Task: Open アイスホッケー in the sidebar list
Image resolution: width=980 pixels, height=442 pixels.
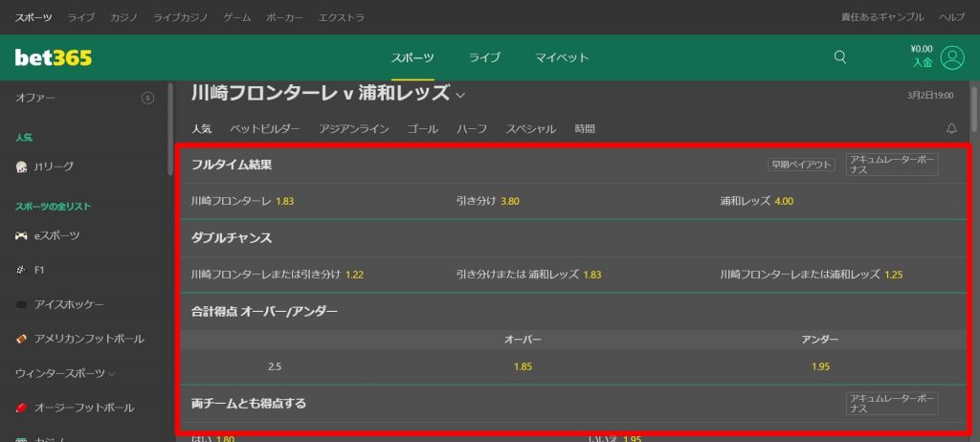Action: [69, 304]
